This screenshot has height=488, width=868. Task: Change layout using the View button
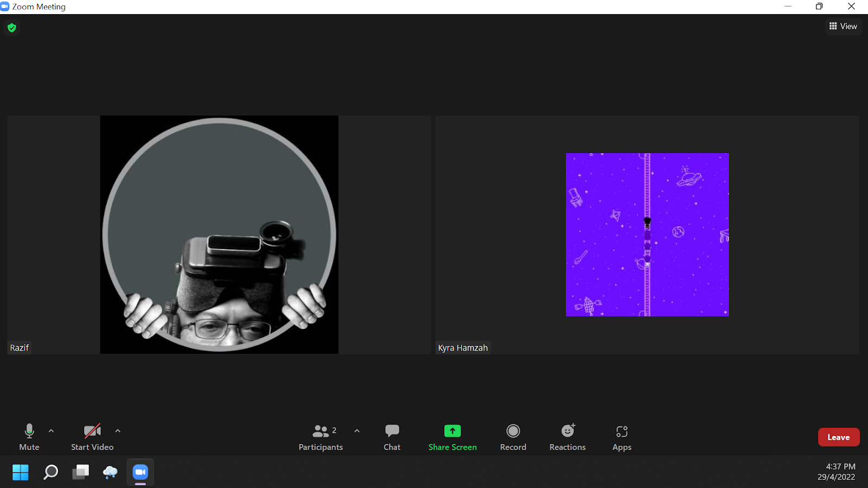(843, 26)
